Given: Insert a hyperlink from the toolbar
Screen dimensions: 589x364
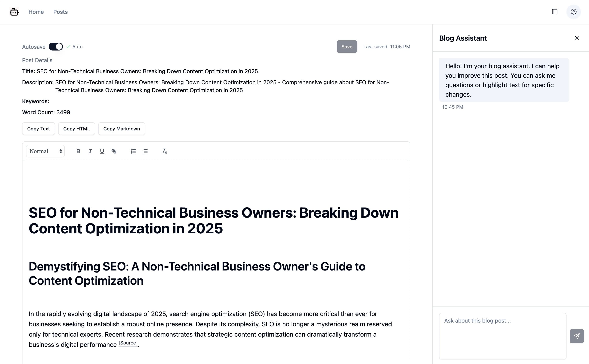Looking at the screenshot, I should coord(114,151).
